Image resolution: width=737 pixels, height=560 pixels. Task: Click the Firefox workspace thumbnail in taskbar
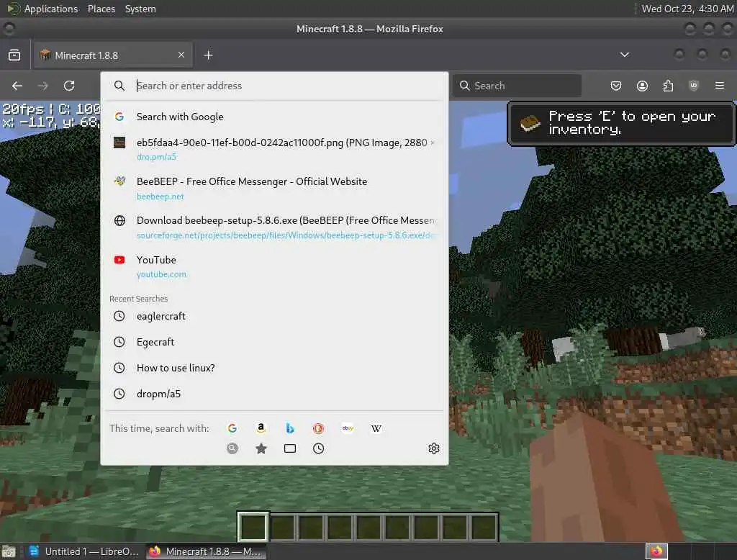click(x=656, y=551)
